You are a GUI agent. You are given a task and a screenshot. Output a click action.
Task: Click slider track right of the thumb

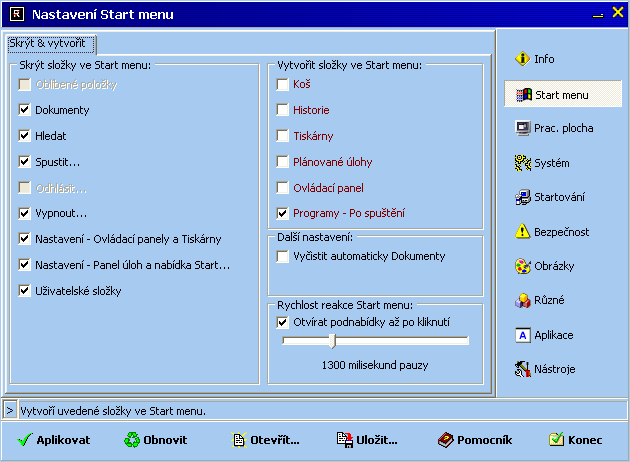pos(402,341)
